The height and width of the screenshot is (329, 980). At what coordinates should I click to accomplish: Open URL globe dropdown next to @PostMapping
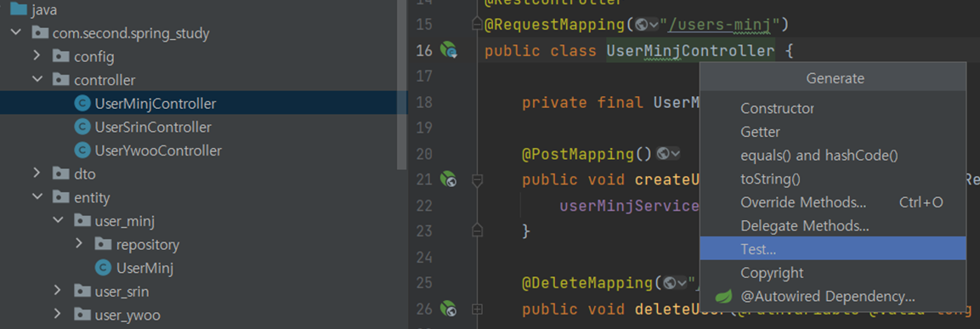click(x=669, y=153)
